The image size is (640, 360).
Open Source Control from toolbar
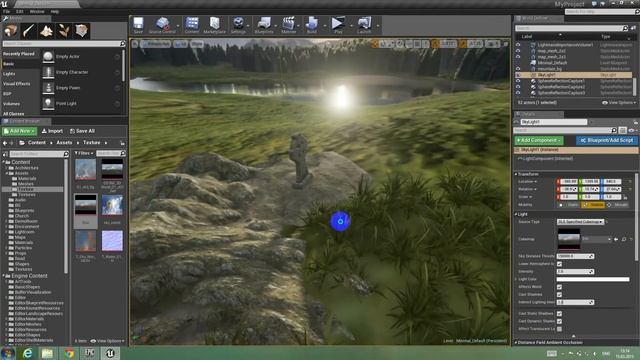coord(162,25)
